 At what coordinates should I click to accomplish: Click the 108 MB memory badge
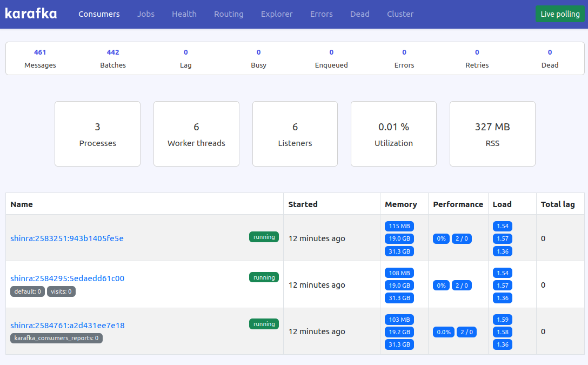tap(399, 273)
